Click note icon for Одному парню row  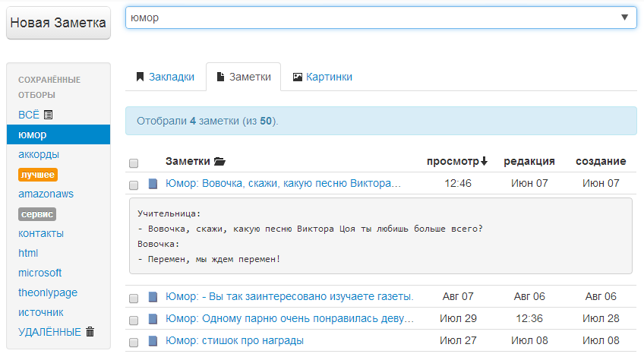click(x=153, y=319)
